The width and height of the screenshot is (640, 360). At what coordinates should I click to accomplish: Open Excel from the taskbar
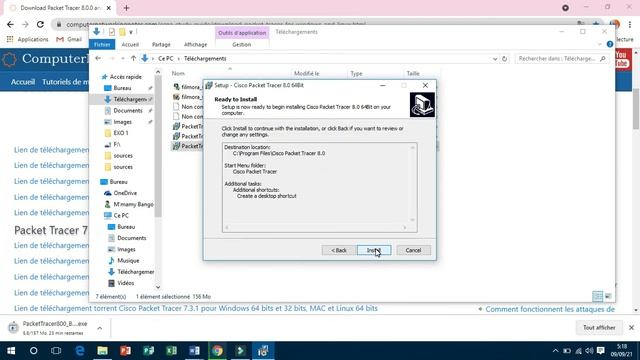click(x=171, y=351)
